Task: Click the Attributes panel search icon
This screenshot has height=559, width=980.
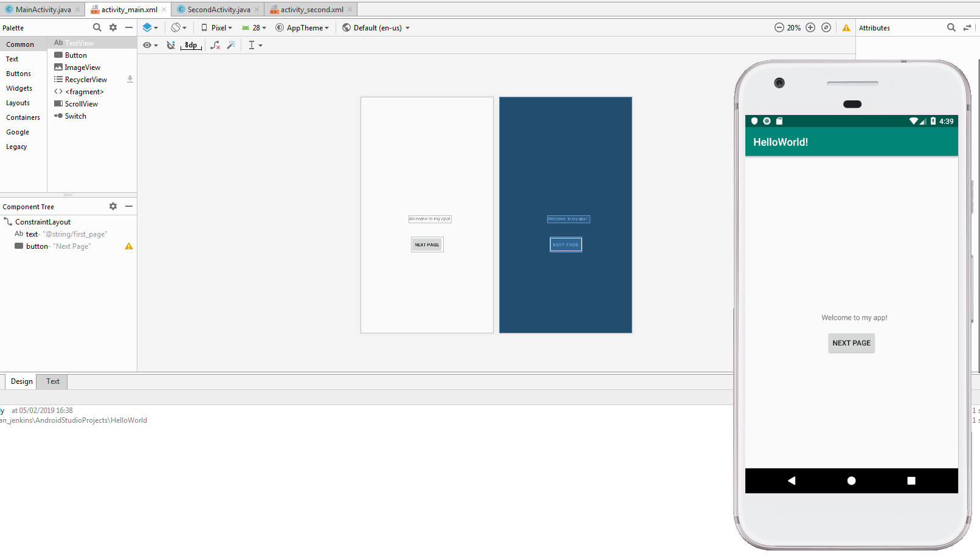Action: (951, 27)
